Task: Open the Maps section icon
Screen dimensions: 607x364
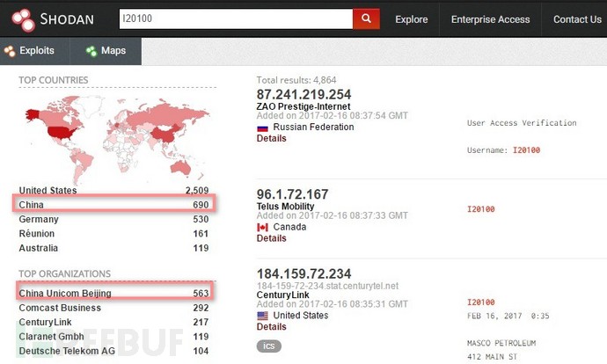Action: (91, 51)
